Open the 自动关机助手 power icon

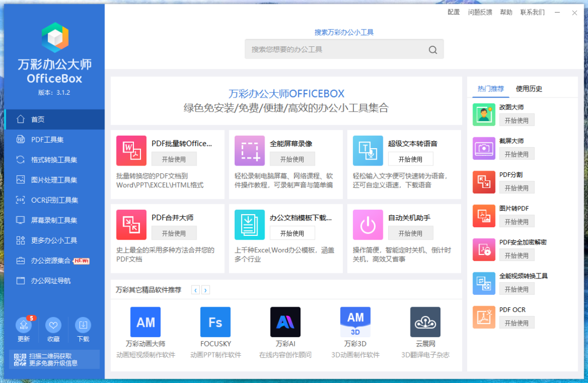(x=367, y=224)
